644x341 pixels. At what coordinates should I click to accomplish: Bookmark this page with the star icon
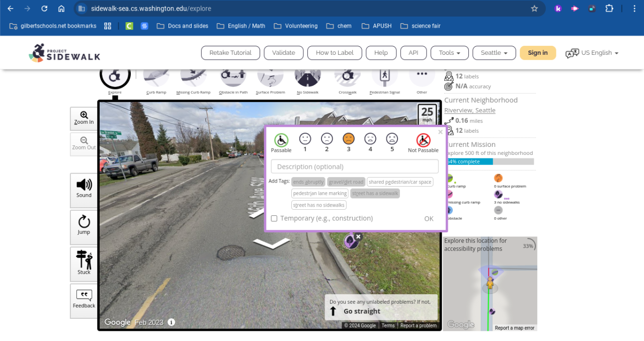point(534,9)
